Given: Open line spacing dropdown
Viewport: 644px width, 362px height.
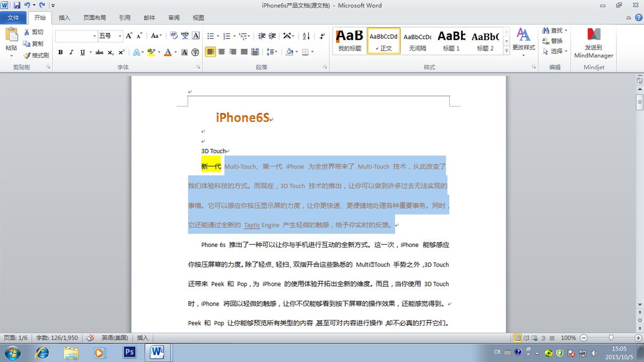Looking at the screenshot, I should 276,52.
